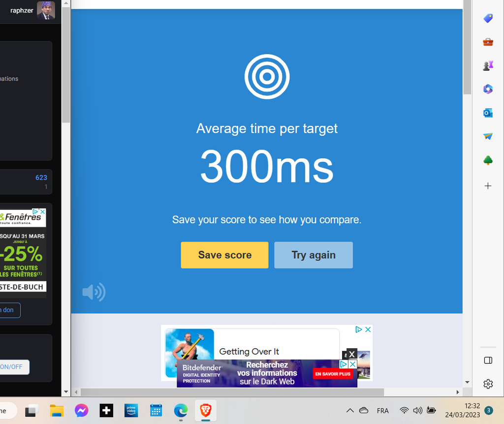Open Microsoft 365 in the sidebar
504x424 pixels.
click(488, 89)
